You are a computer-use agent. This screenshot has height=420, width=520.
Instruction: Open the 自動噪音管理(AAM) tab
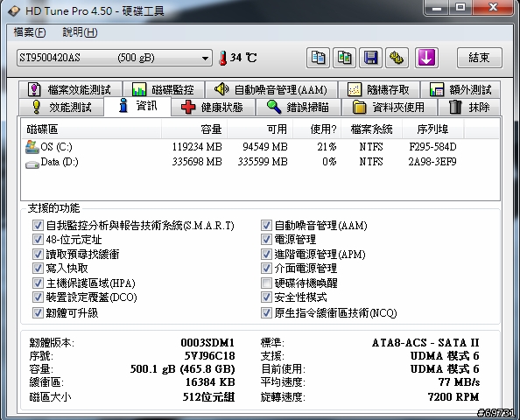(x=271, y=89)
